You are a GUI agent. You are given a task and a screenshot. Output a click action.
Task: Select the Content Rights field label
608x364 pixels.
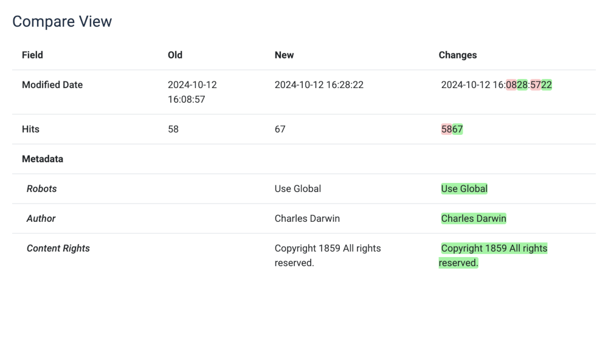click(58, 249)
